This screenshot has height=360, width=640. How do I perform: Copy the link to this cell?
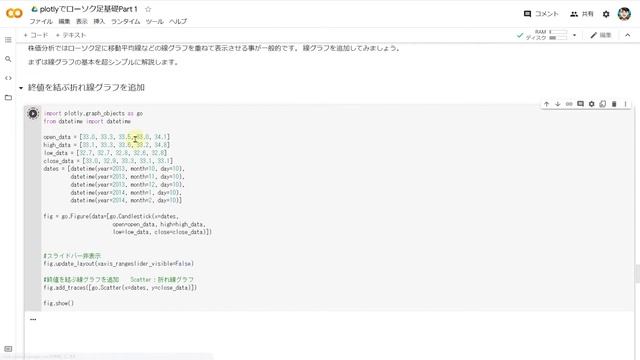(x=569, y=104)
